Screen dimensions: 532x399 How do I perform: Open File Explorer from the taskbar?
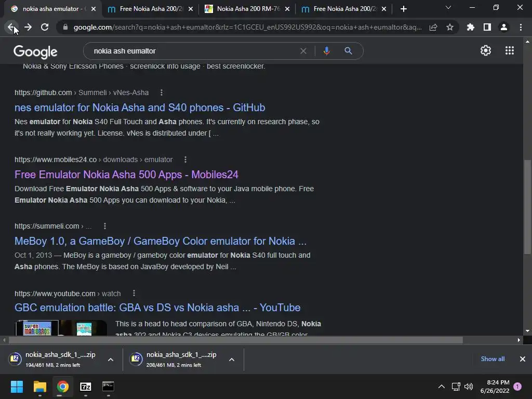[39, 387]
